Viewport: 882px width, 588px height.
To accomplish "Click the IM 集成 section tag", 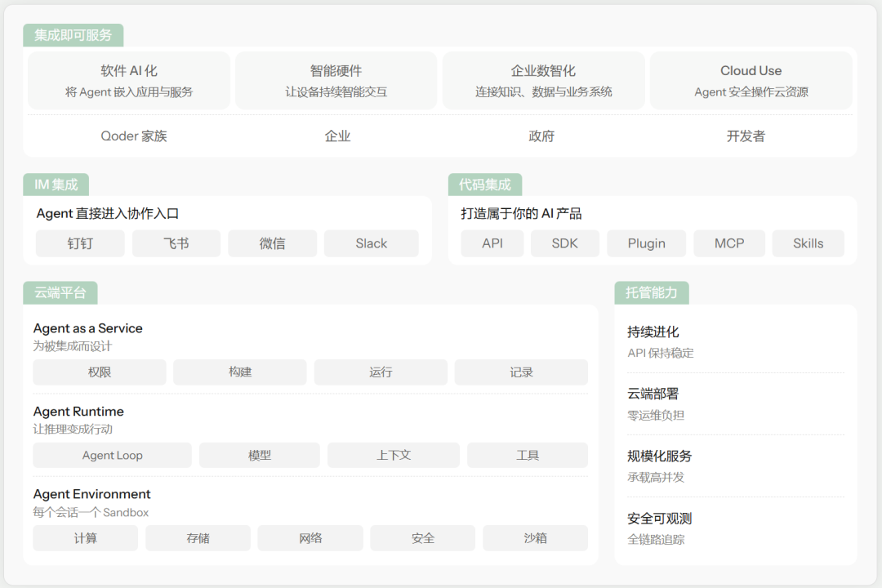I will tap(56, 185).
